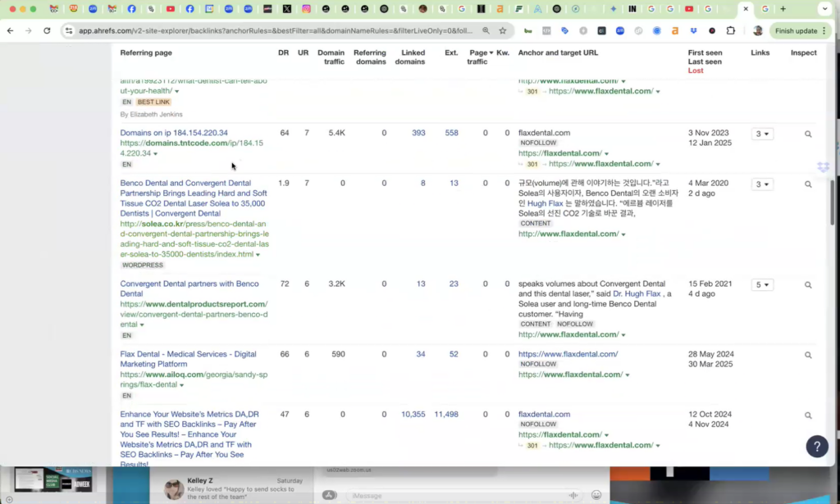
Task: Click the page's vertical scrollbar thumb
Action: tap(833, 202)
